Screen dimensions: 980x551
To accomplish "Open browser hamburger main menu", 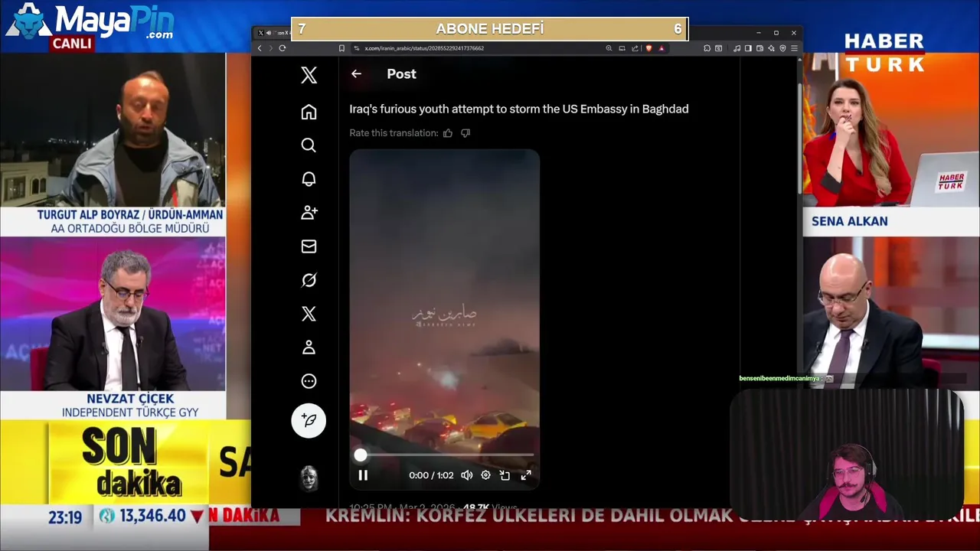I will (x=794, y=48).
